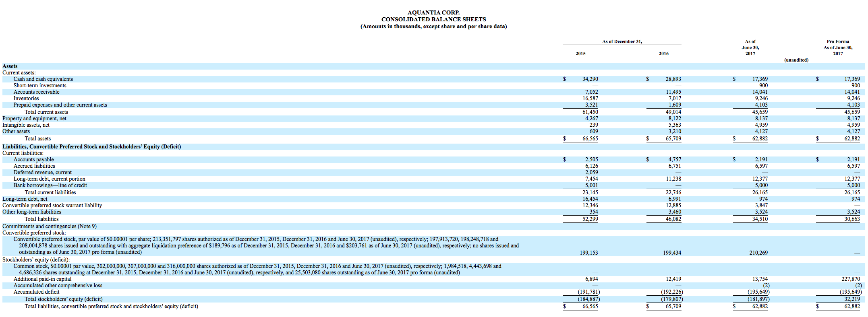This screenshot has height=317, width=868.
Task: Click the 'Long-term debt, net' label
Action: (x=25, y=199)
